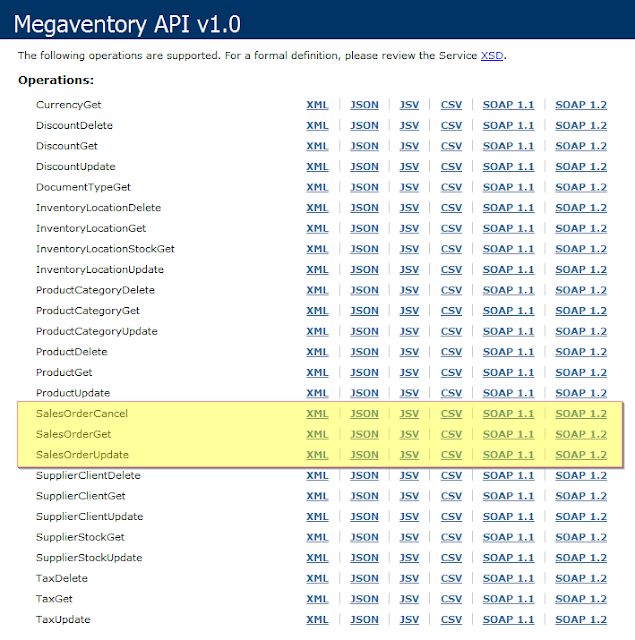Open SOAP 1.2 link for DiscountUpdate
Image resolution: width=635 pixels, height=640 pixels.
[581, 167]
